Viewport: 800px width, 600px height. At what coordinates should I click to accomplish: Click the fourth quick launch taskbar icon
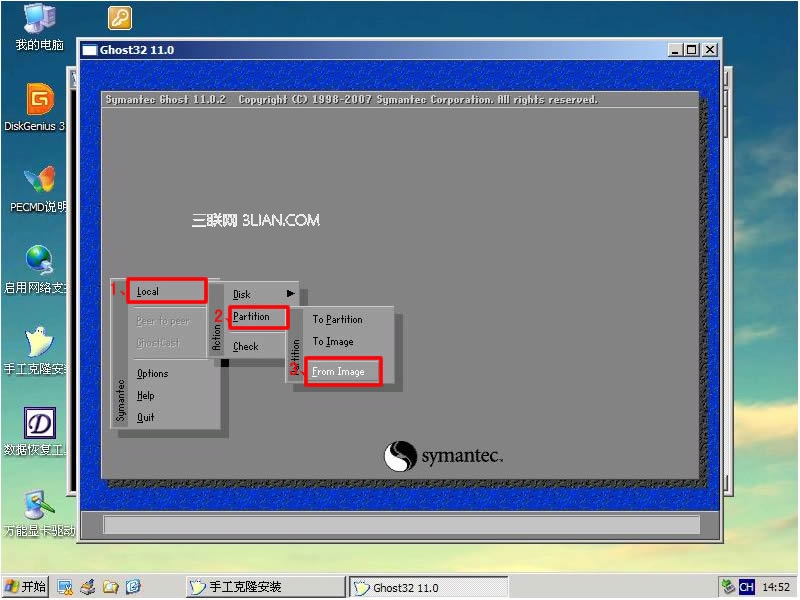pyautogui.click(x=133, y=587)
